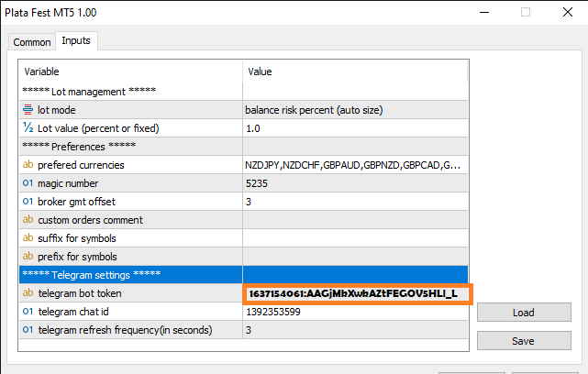Image resolution: width=588 pixels, height=374 pixels.
Task: Click the 'broker gmt offset' label
Action: (x=76, y=202)
